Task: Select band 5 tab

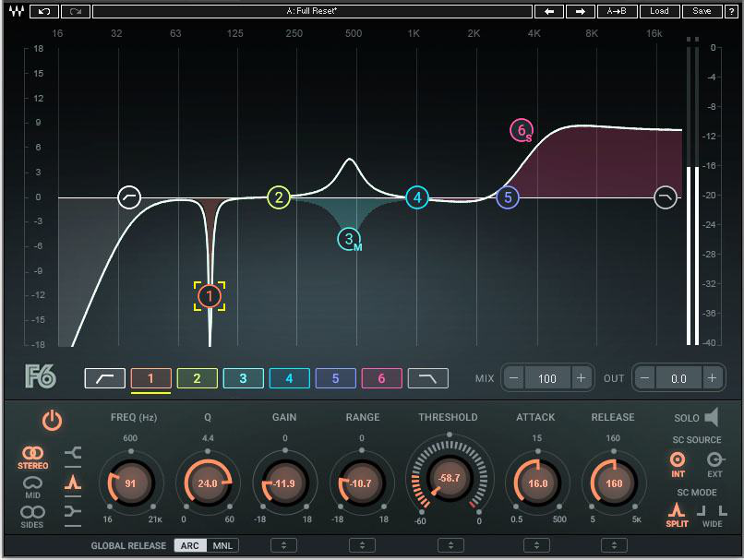Action: [x=335, y=378]
